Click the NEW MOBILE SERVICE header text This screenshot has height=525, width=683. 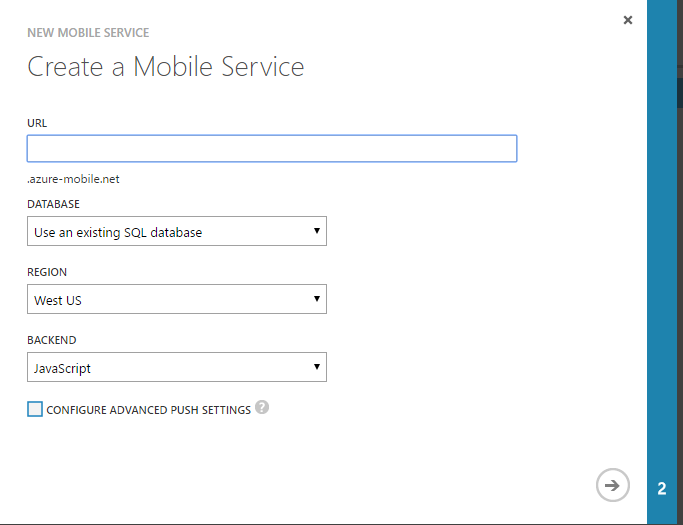click(88, 33)
